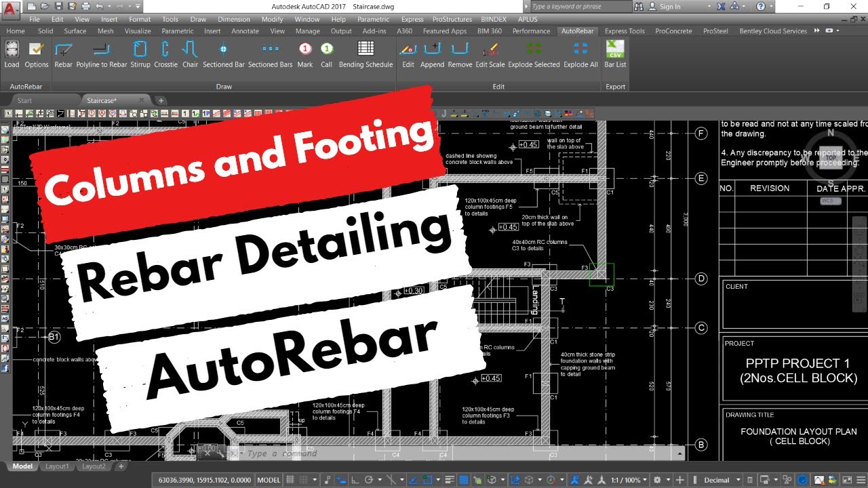Click the Autodesk Exchange Apps icon

(720, 7)
